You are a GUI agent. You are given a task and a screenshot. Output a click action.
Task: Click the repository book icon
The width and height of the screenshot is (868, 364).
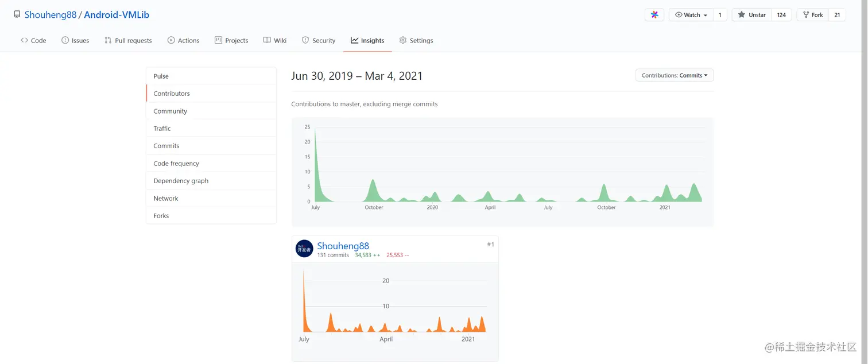(17, 15)
